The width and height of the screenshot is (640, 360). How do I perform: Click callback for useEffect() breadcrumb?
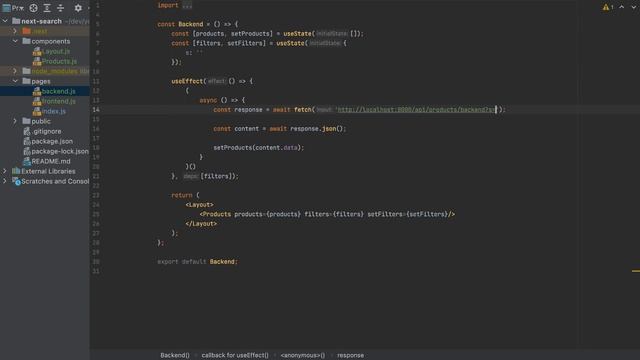(x=235, y=355)
